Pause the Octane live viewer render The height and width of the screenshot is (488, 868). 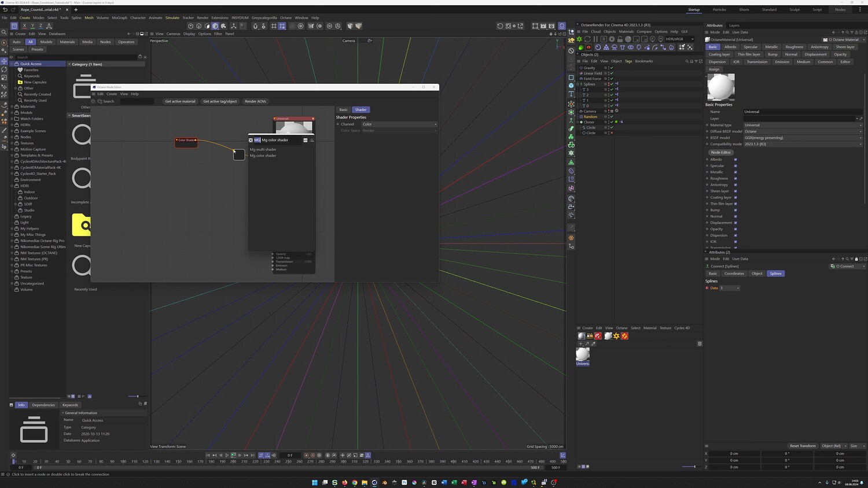click(x=596, y=39)
